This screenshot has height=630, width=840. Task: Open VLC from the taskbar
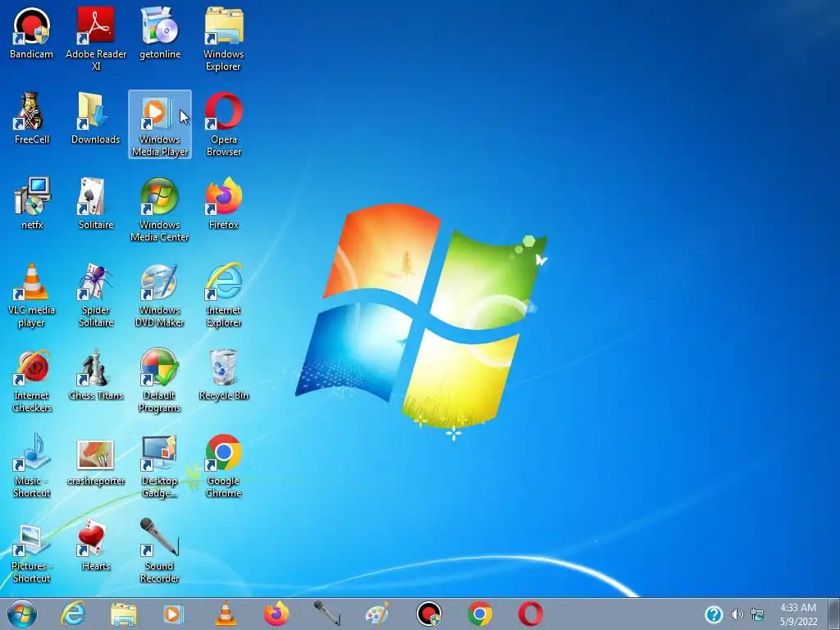coord(226,614)
